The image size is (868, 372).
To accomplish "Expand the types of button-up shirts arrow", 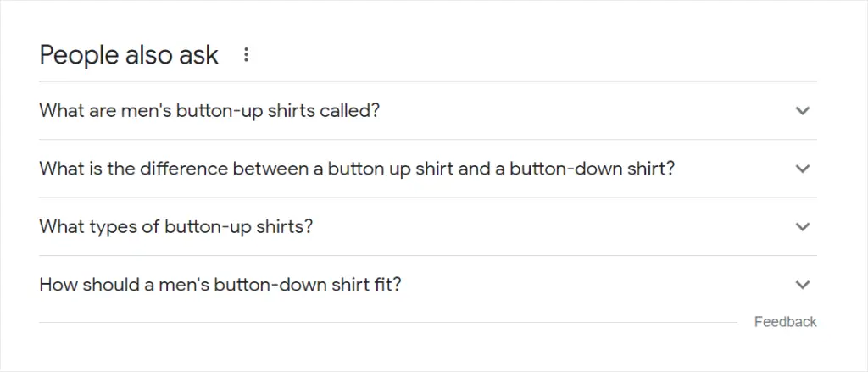I will click(x=804, y=227).
